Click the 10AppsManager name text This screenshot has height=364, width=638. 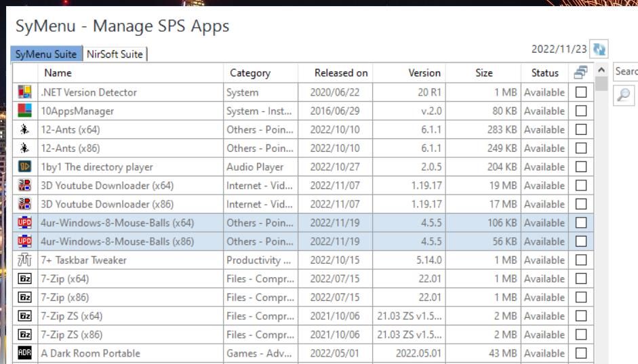pyautogui.click(x=77, y=111)
